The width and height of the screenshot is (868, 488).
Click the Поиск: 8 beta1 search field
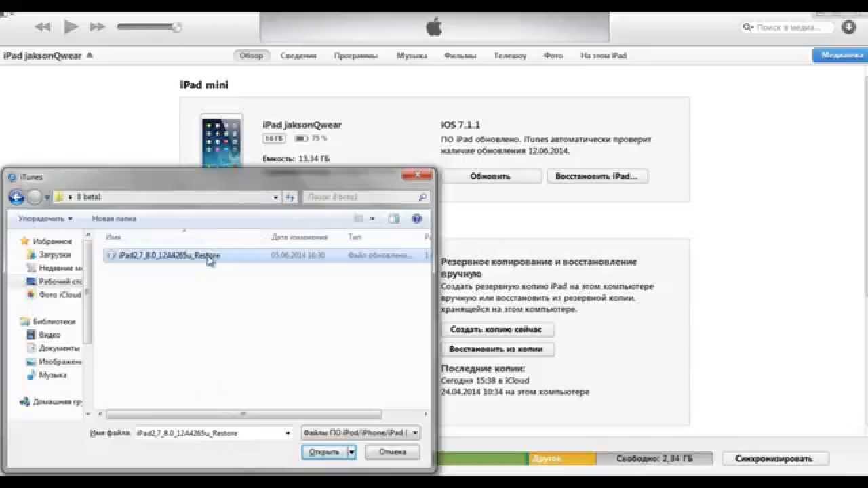[x=366, y=197]
